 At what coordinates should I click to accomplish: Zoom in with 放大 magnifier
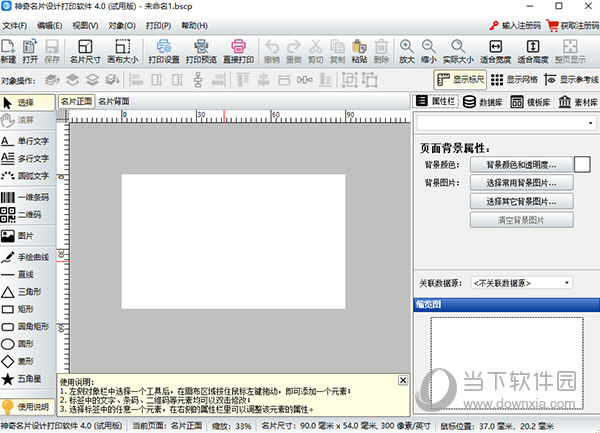coord(406,51)
